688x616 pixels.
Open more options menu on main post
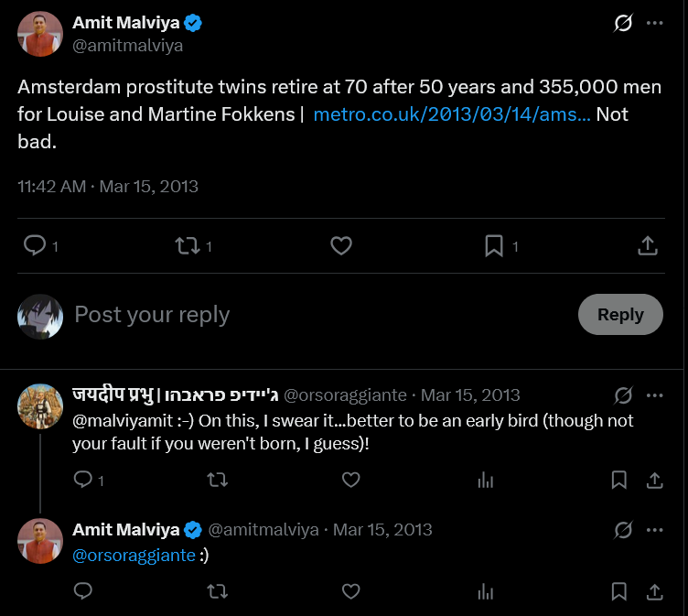point(655,23)
